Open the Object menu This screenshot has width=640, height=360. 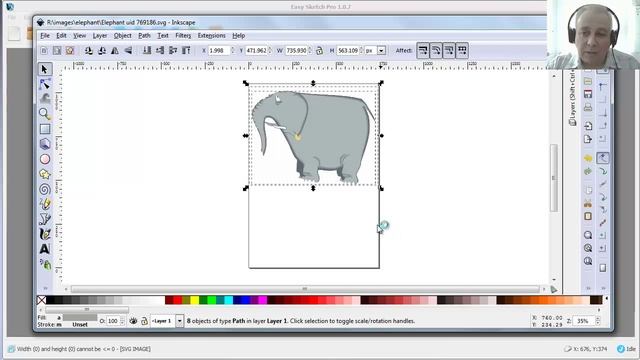tap(122, 36)
